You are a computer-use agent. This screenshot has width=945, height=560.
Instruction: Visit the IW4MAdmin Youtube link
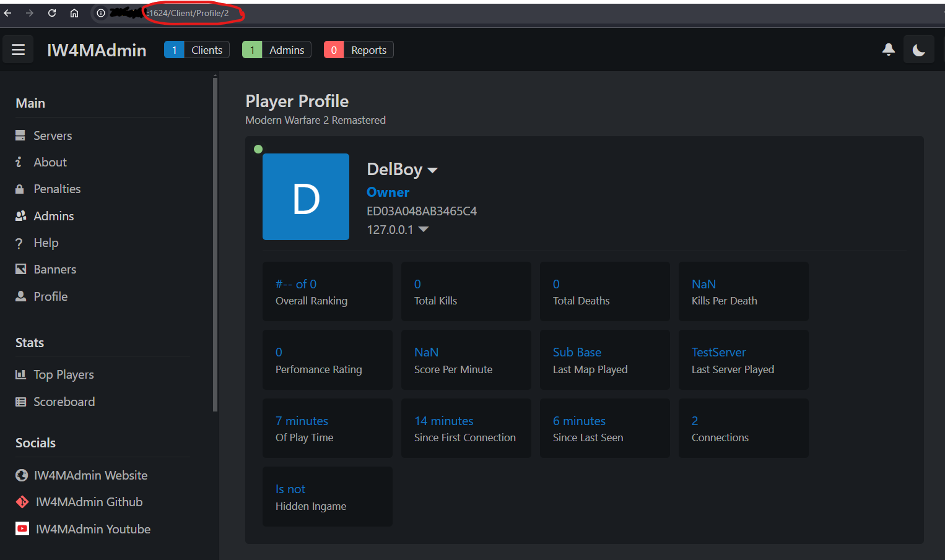[x=93, y=529]
